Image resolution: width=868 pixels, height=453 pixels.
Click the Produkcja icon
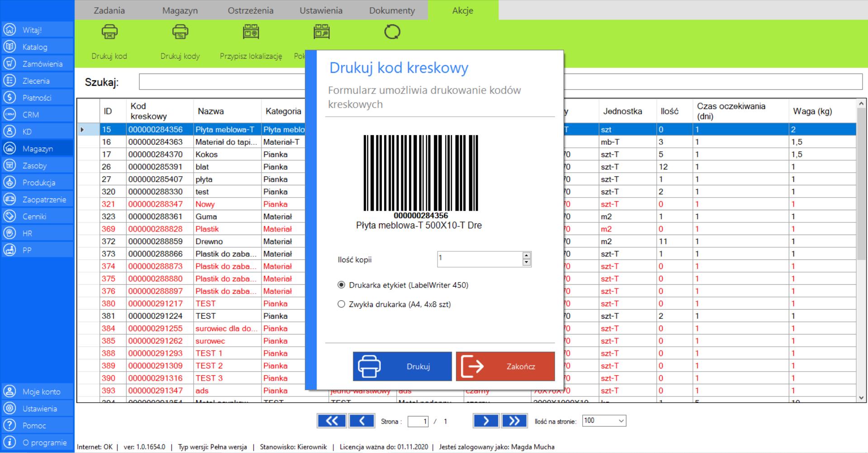click(x=9, y=182)
